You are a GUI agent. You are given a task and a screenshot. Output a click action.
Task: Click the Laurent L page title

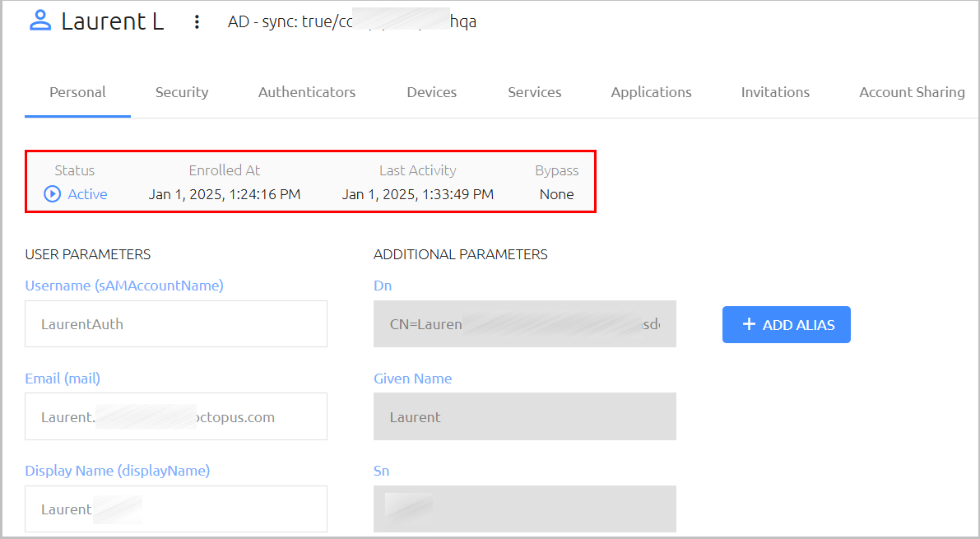click(x=113, y=21)
